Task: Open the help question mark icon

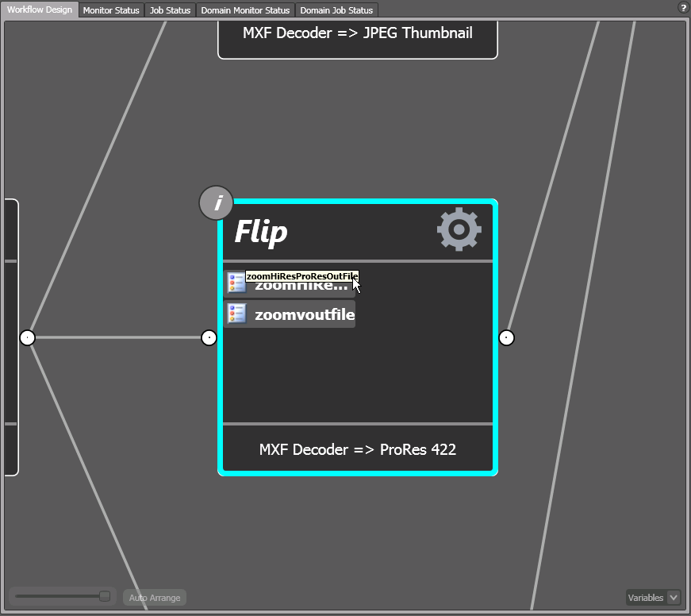Action: (x=683, y=8)
